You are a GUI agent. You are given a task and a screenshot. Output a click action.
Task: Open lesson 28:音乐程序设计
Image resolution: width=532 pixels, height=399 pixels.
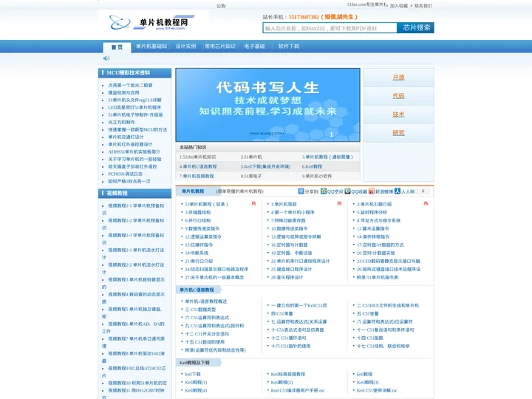(x=287, y=278)
